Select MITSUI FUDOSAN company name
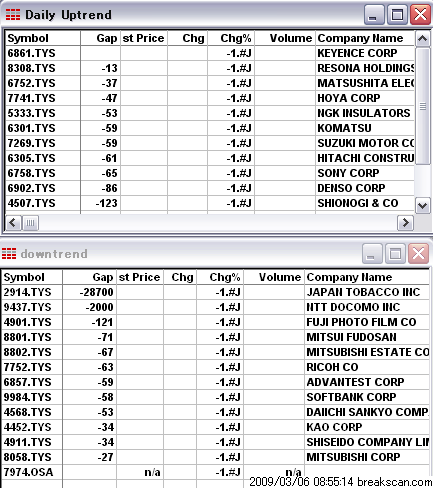The width and height of the screenshot is (433, 488). pos(352,337)
